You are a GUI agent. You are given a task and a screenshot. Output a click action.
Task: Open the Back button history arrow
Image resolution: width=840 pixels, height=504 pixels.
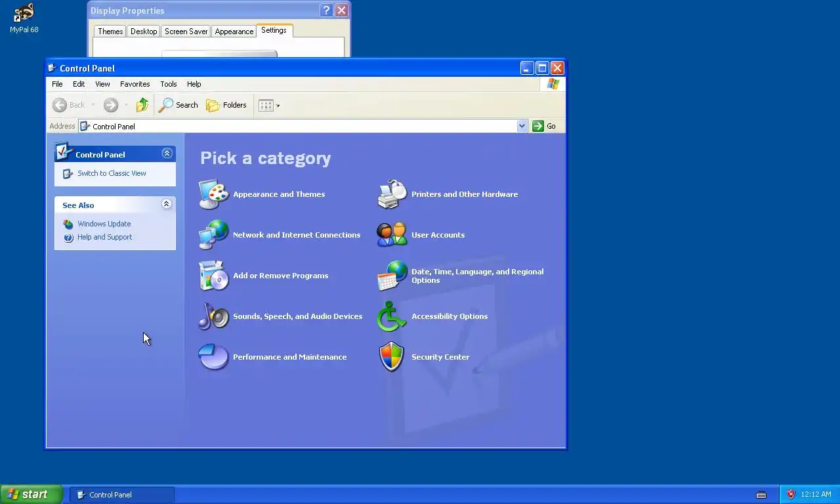[93, 105]
